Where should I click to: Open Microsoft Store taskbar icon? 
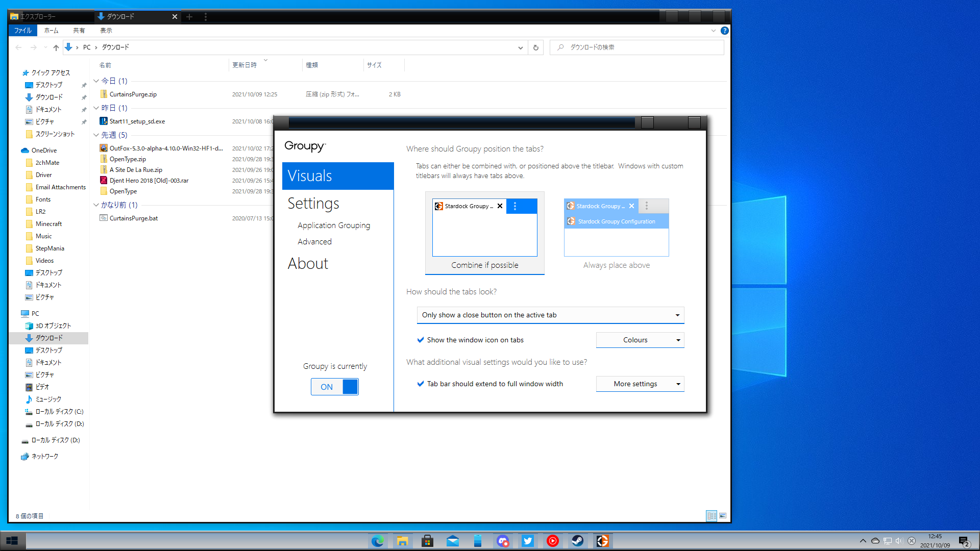(427, 541)
